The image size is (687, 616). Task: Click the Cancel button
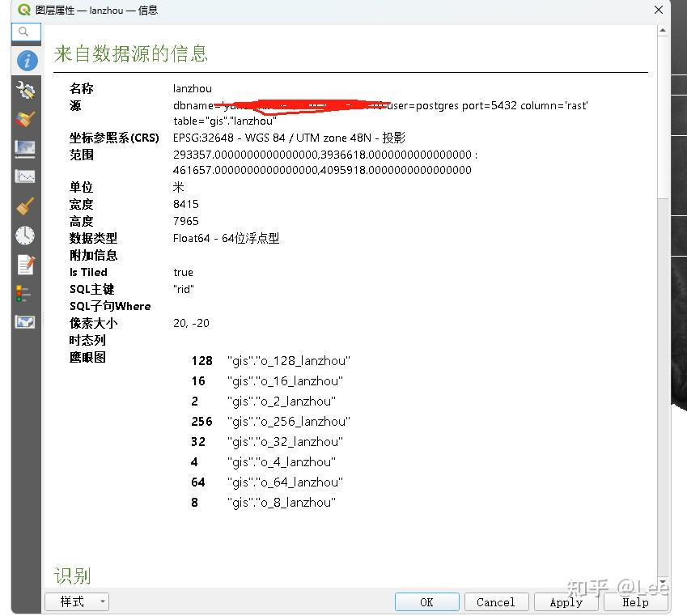tap(496, 602)
